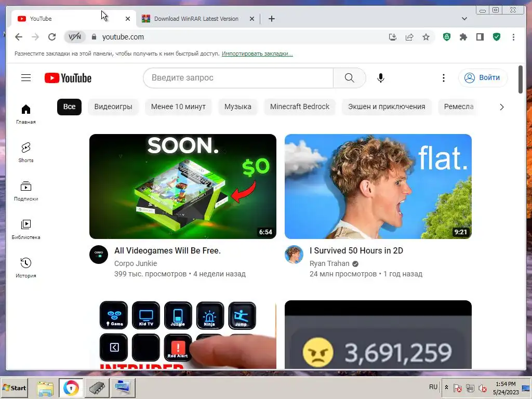532x399 pixels.
Task: Open the flat. video thumbnail
Action: pyautogui.click(x=378, y=187)
